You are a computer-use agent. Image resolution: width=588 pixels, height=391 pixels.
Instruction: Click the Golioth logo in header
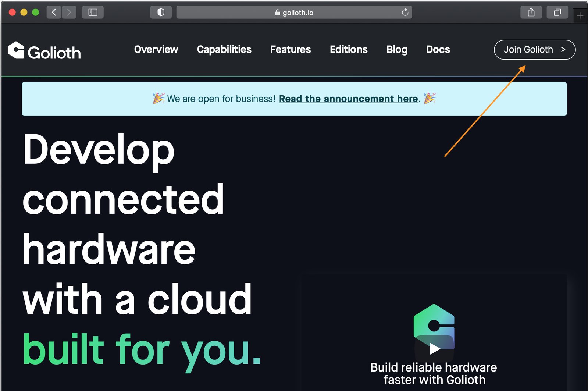click(x=44, y=51)
